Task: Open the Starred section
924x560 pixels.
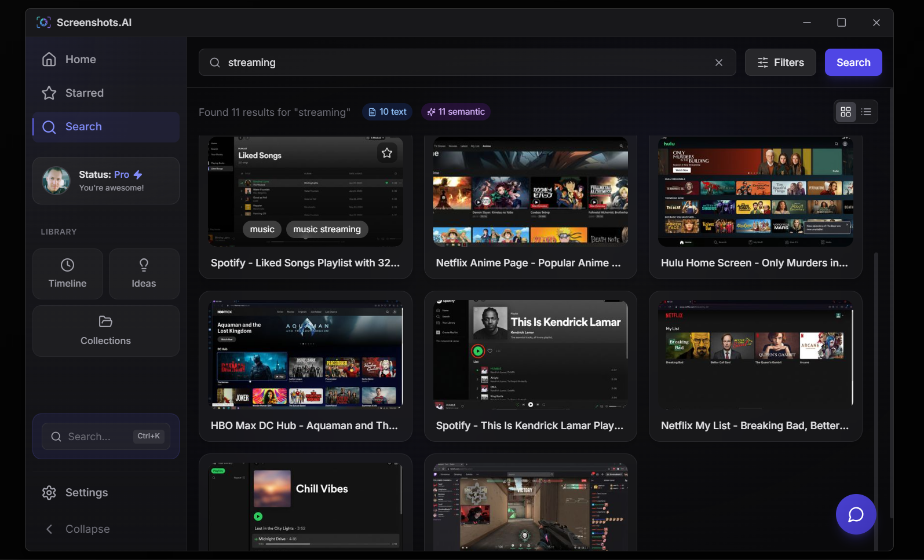Action: click(x=106, y=93)
